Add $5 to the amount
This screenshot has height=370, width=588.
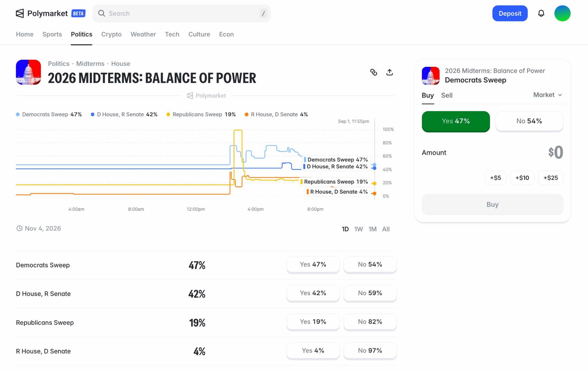tap(496, 178)
